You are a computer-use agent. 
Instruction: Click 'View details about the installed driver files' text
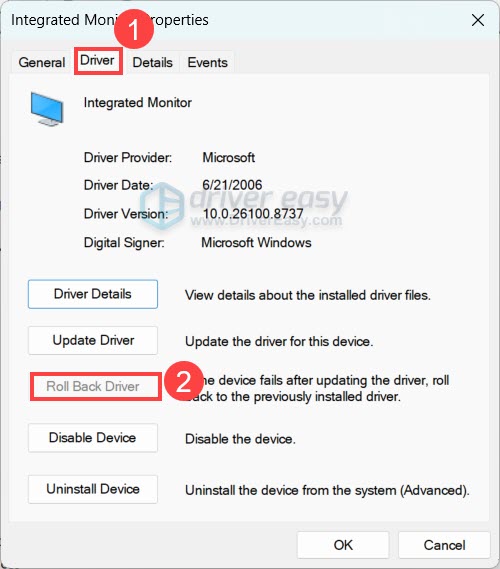[x=308, y=295]
